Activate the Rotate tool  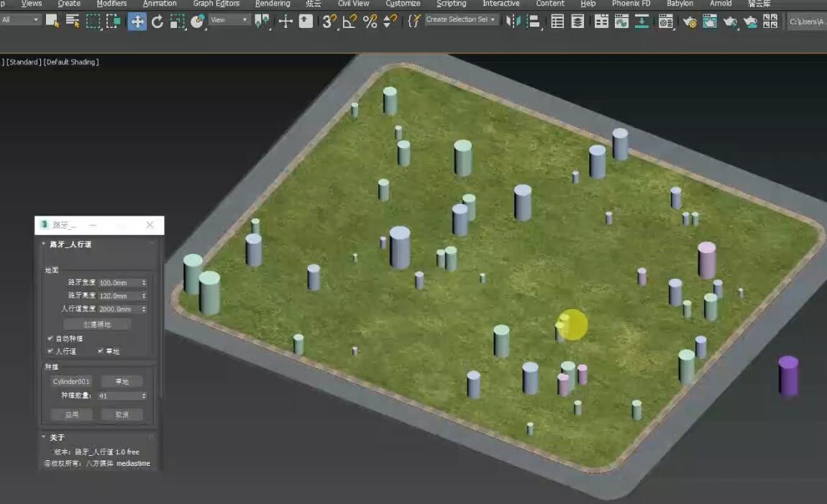point(157,21)
